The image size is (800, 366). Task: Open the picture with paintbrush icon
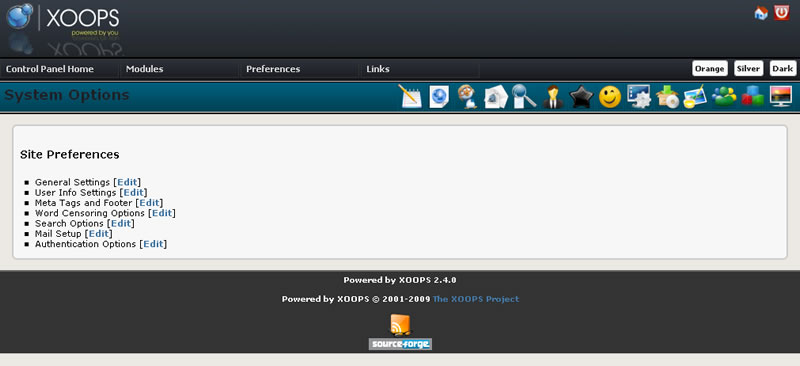click(x=695, y=96)
